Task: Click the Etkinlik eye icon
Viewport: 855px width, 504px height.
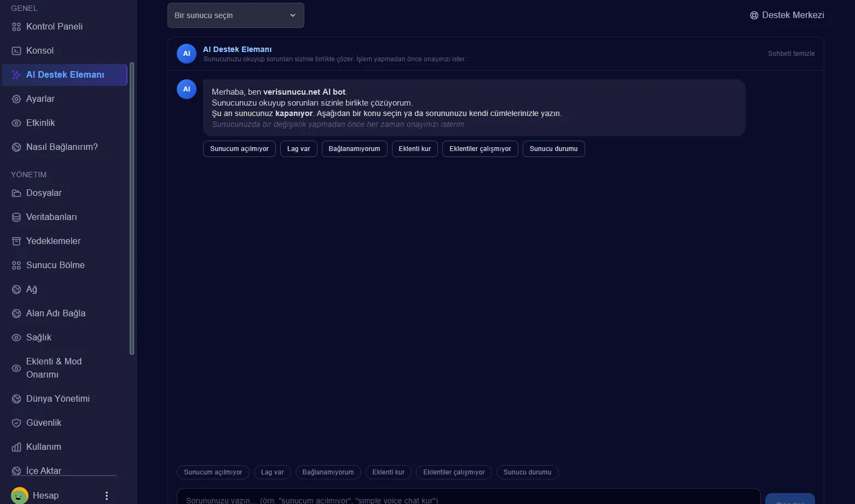Action: click(x=16, y=123)
